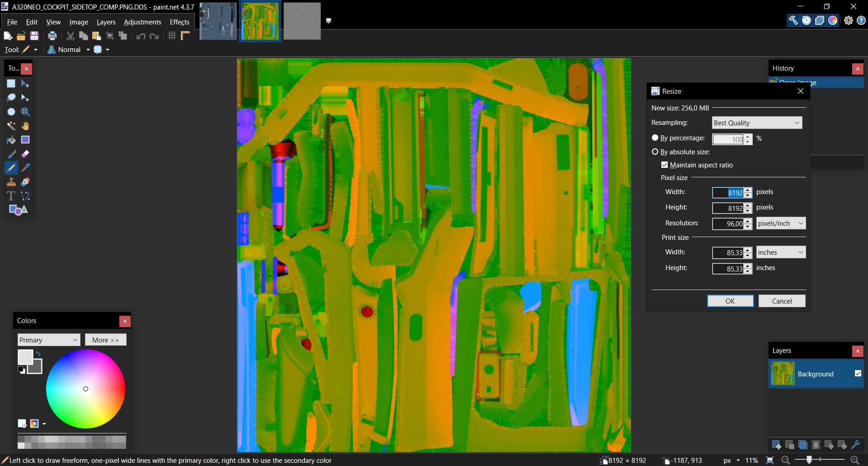Select the Line/Curve tool
Viewport: 868px width, 466px height.
coord(25,196)
